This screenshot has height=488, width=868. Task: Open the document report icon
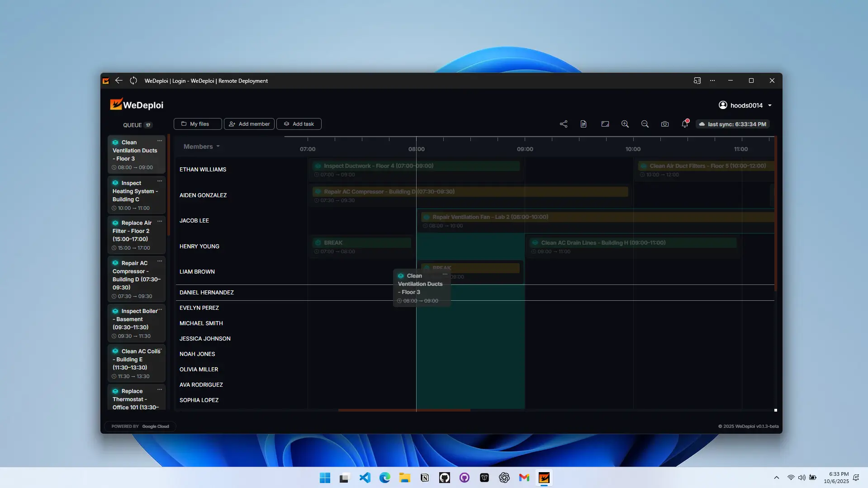point(583,124)
